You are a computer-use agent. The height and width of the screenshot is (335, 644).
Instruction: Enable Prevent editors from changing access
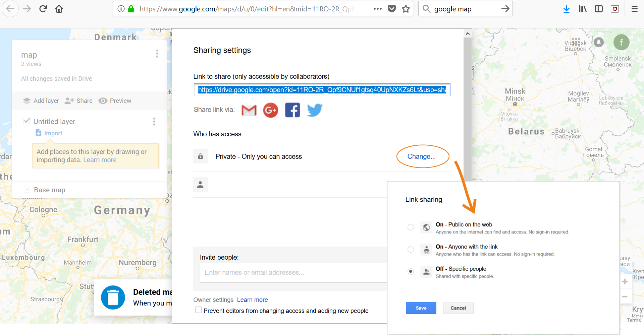pos(198,310)
